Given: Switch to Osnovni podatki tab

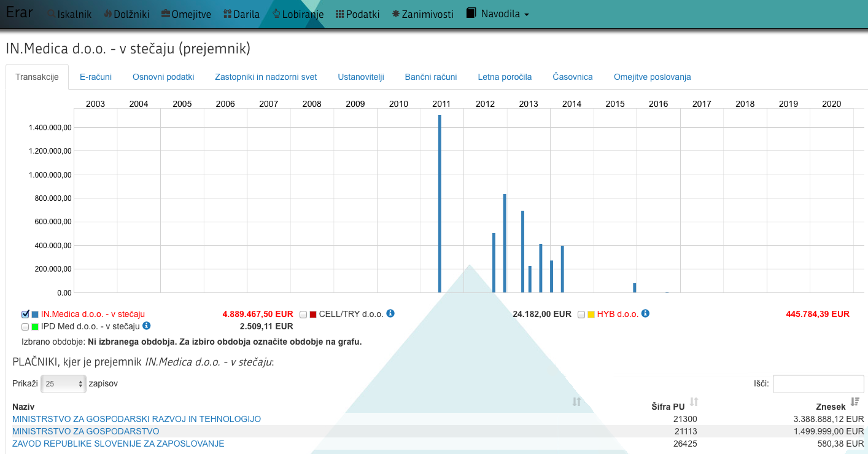Looking at the screenshot, I should pyautogui.click(x=163, y=77).
